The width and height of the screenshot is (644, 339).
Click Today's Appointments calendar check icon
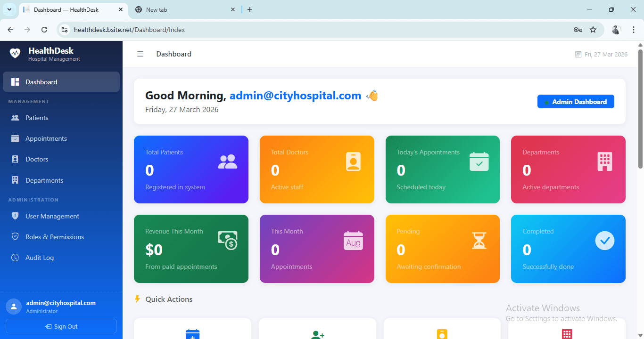(x=479, y=161)
